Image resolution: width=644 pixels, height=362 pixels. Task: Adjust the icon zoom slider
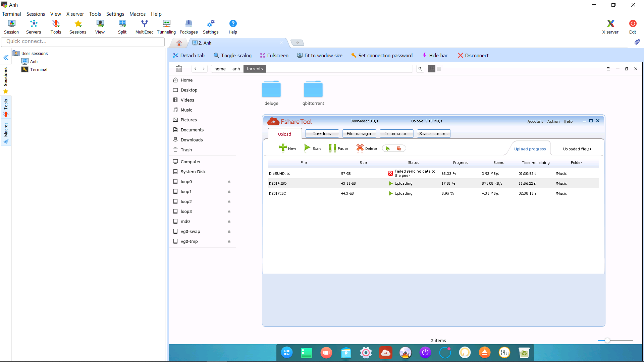tap(607, 341)
